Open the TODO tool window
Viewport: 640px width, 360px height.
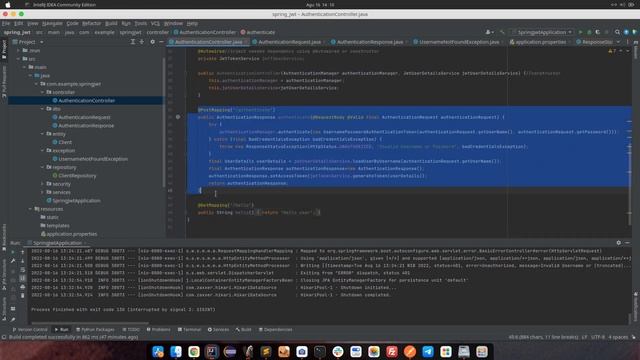pyautogui.click(x=131, y=330)
